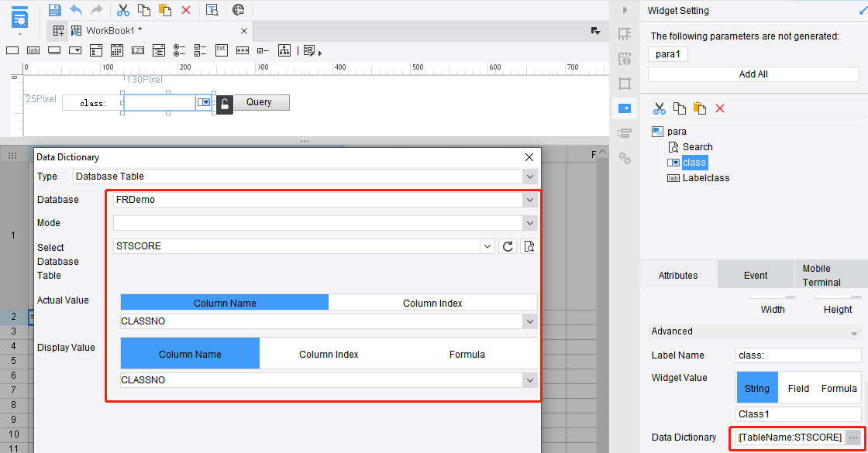Open the Mode dropdown
The height and width of the screenshot is (453, 868).
pyautogui.click(x=530, y=223)
